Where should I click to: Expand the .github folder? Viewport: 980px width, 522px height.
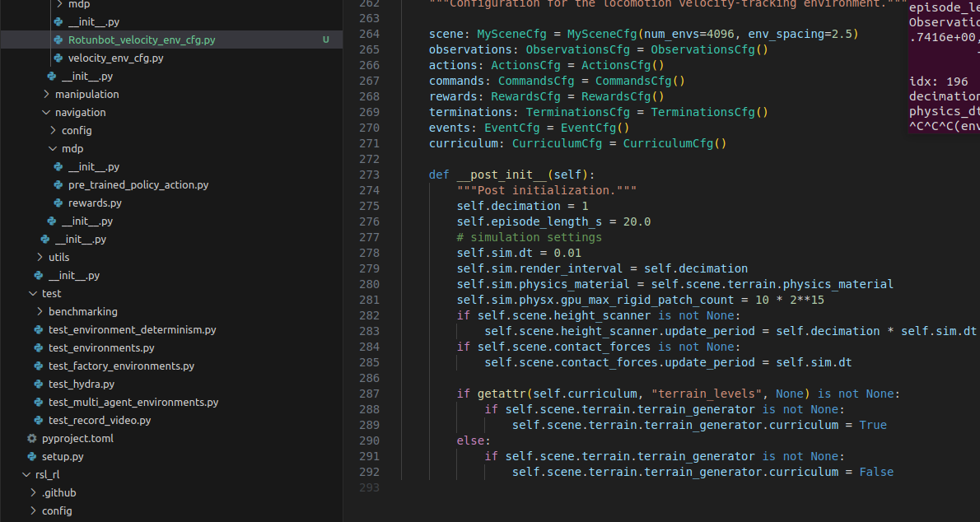coord(58,492)
